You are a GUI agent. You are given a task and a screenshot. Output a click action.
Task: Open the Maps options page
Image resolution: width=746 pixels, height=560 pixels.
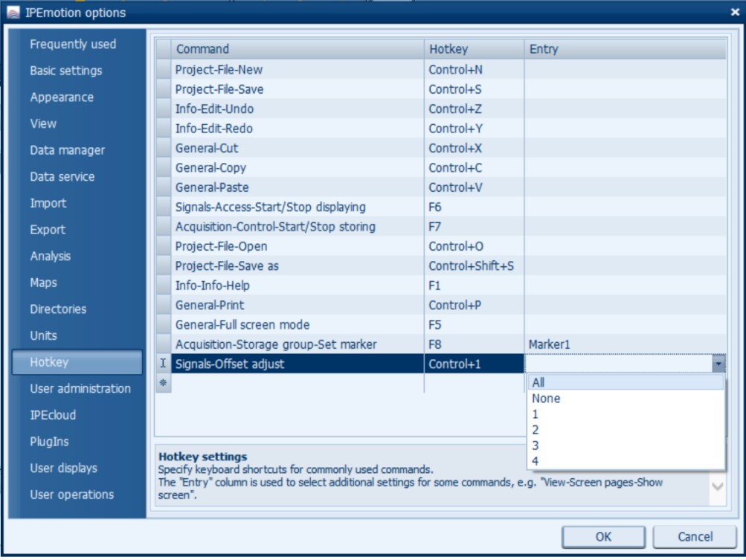pos(43,283)
